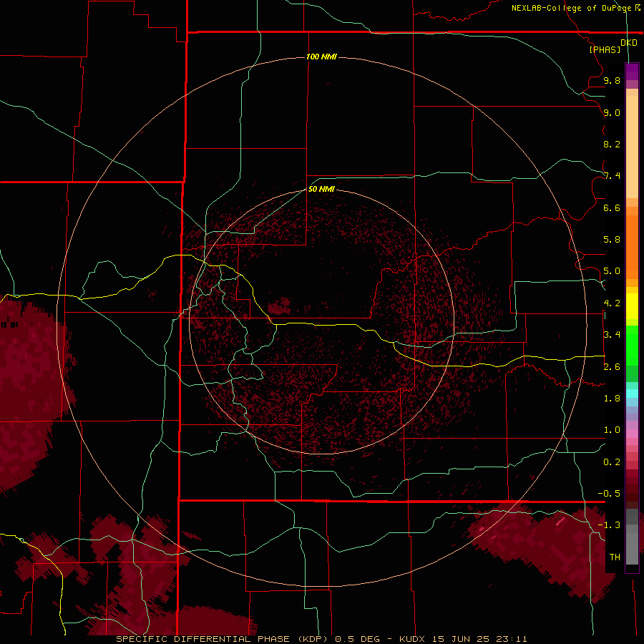
Task: Click the 23:11 timestamp
Action: [x=512, y=639]
